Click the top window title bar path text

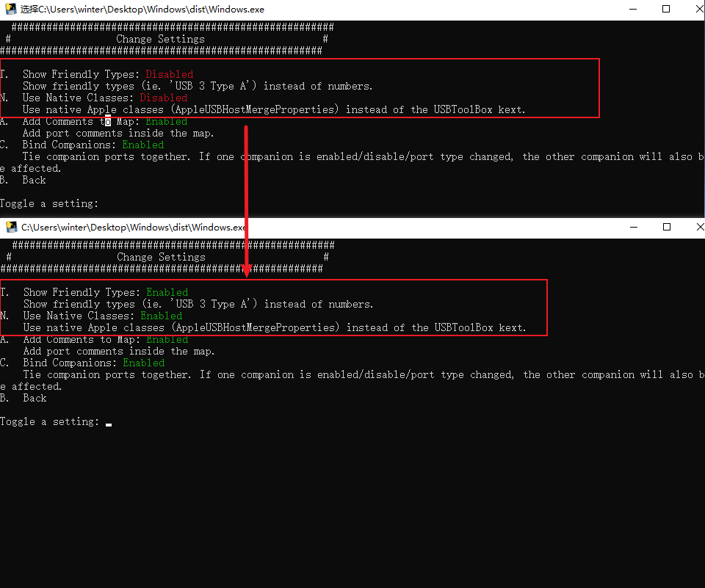pos(142,10)
